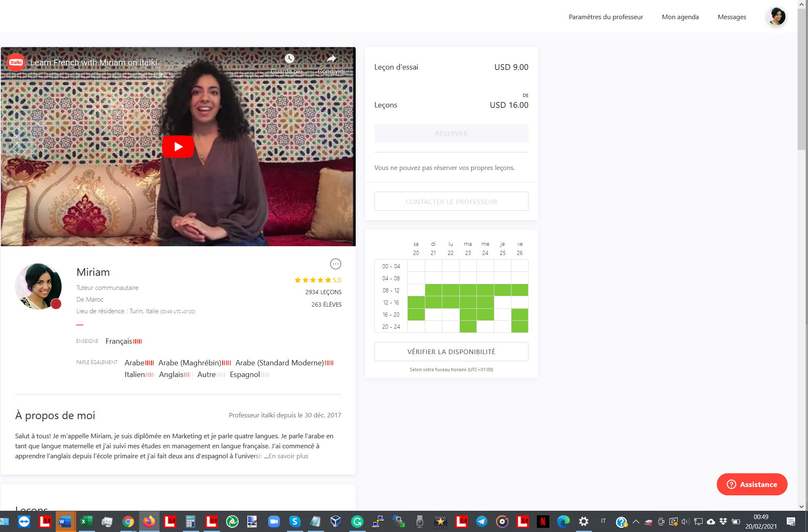Go to Mon agenda
The height and width of the screenshot is (532, 808).
(x=680, y=17)
